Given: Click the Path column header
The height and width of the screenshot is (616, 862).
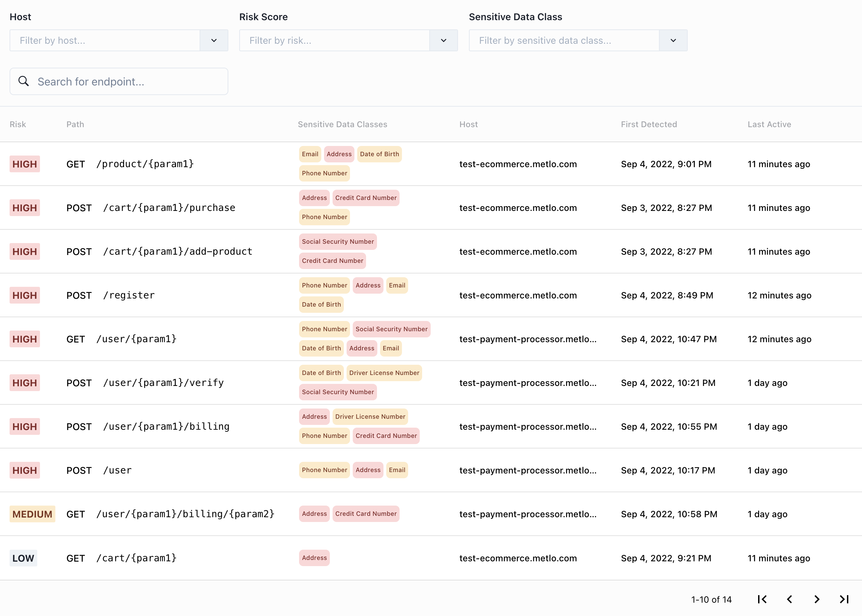Looking at the screenshot, I should coord(75,124).
